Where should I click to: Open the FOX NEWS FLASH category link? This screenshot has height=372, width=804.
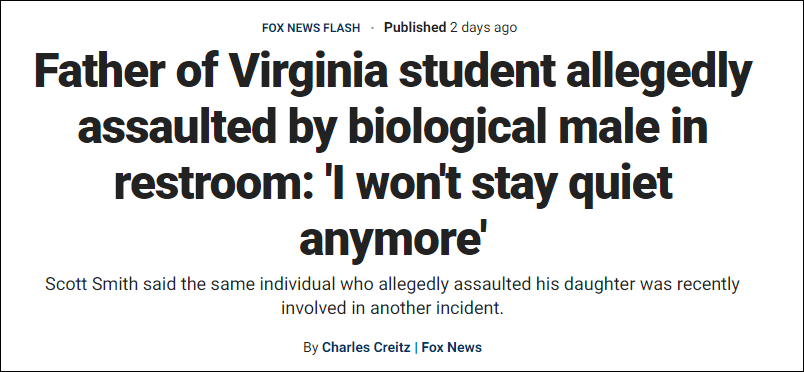(x=311, y=28)
